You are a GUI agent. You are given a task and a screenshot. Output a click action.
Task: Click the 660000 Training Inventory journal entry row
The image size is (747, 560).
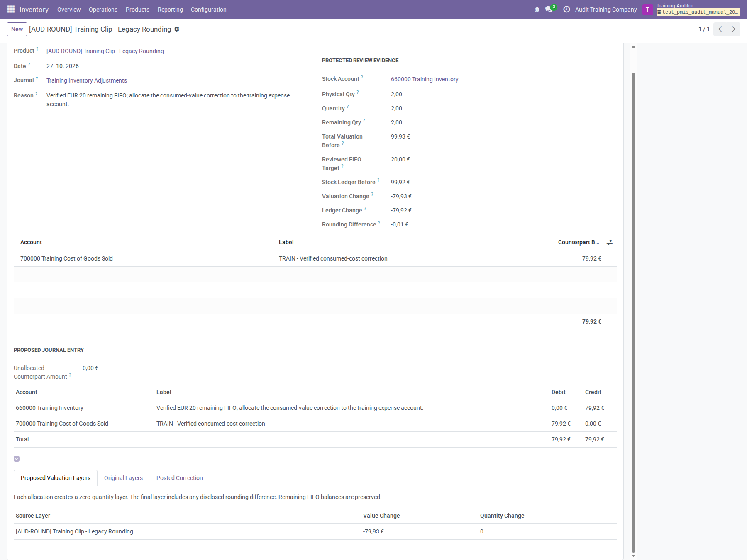pyautogui.click(x=315, y=408)
